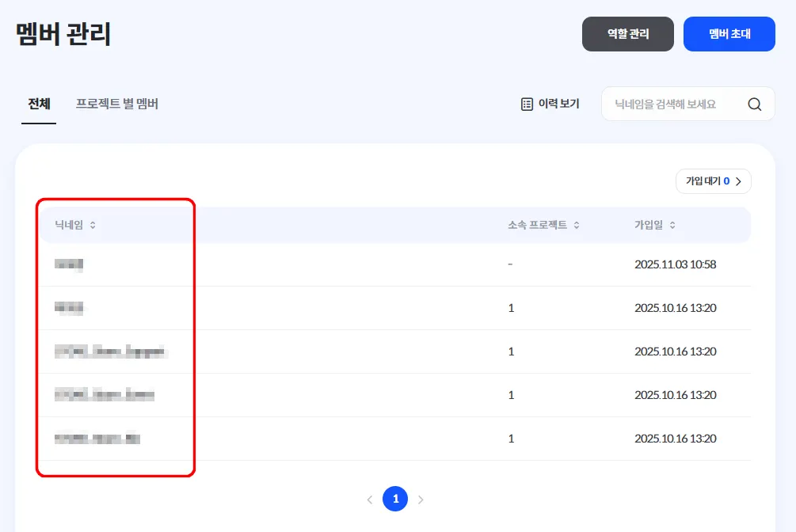796x532 pixels.
Task: Click third member's blurred nickname
Action: pyautogui.click(x=111, y=351)
